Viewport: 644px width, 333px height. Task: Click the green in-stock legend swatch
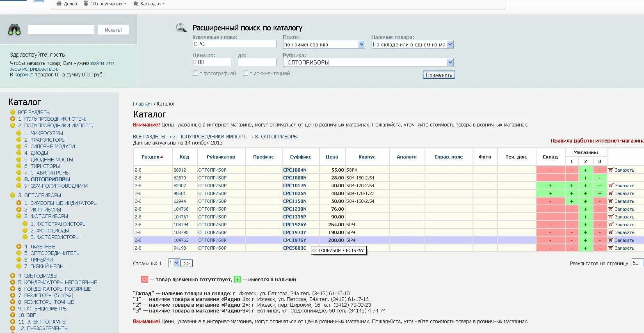(237, 280)
